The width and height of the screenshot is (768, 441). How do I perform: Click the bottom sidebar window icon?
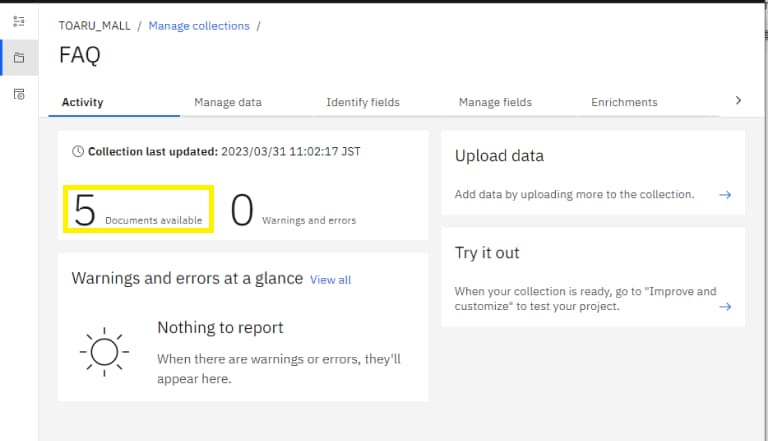point(18,94)
